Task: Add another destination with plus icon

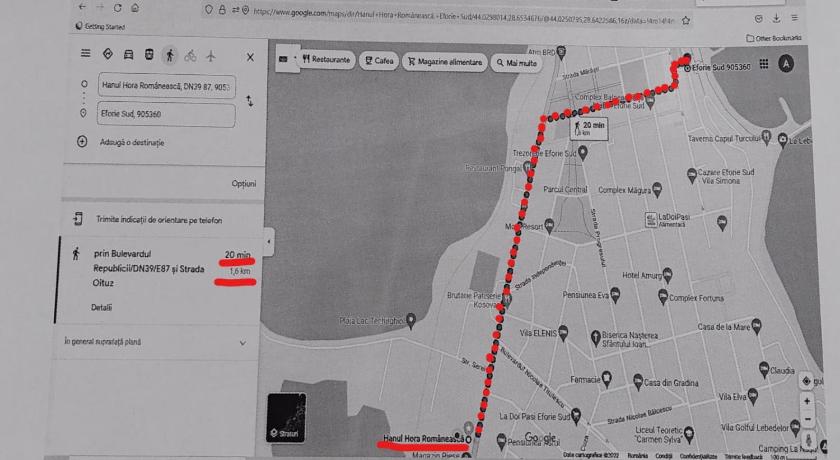Action: pos(82,141)
